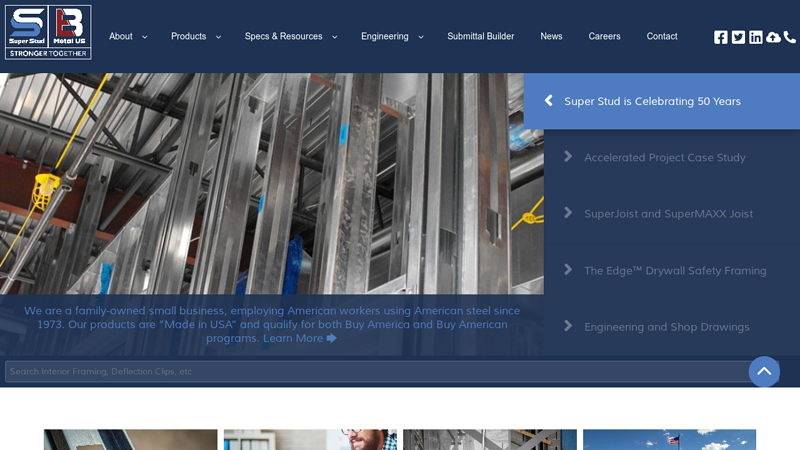Open the Facebook page icon
This screenshot has height=450, width=800.
point(721,37)
